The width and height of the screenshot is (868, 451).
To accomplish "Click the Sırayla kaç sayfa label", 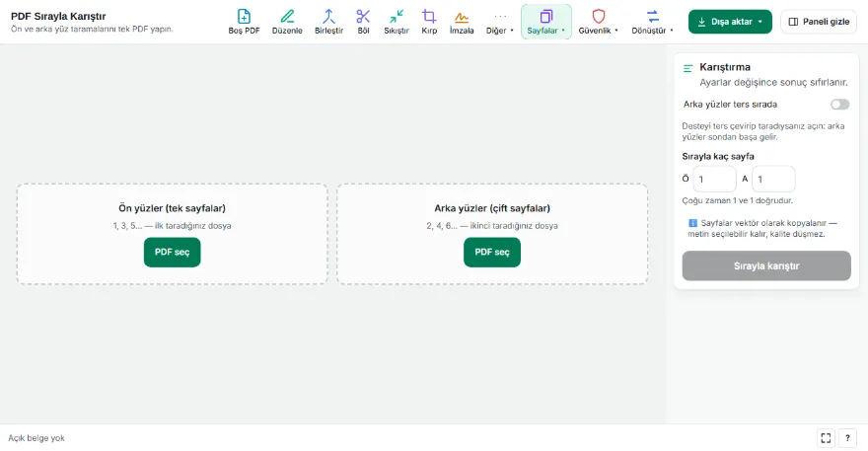I will pyautogui.click(x=718, y=156).
